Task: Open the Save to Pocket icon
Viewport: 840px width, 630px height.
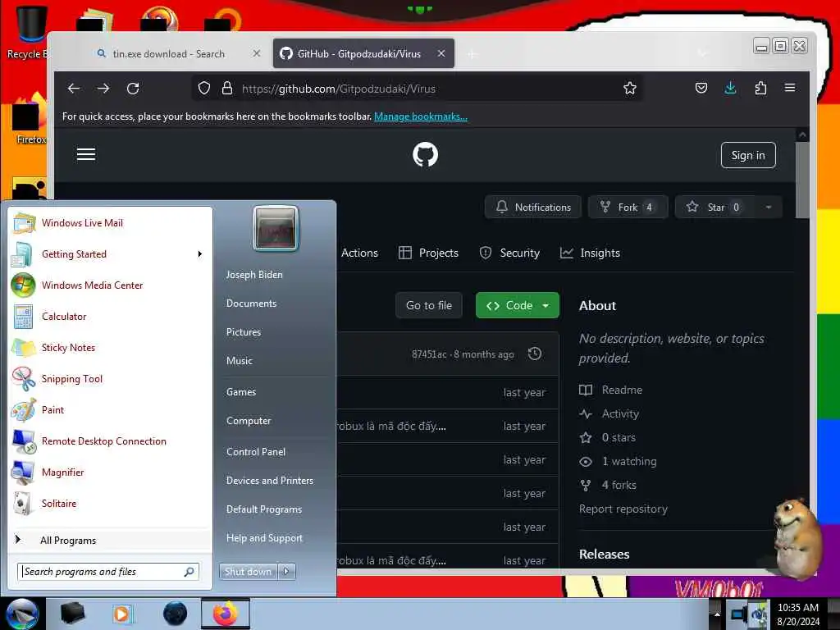Action: pos(701,88)
